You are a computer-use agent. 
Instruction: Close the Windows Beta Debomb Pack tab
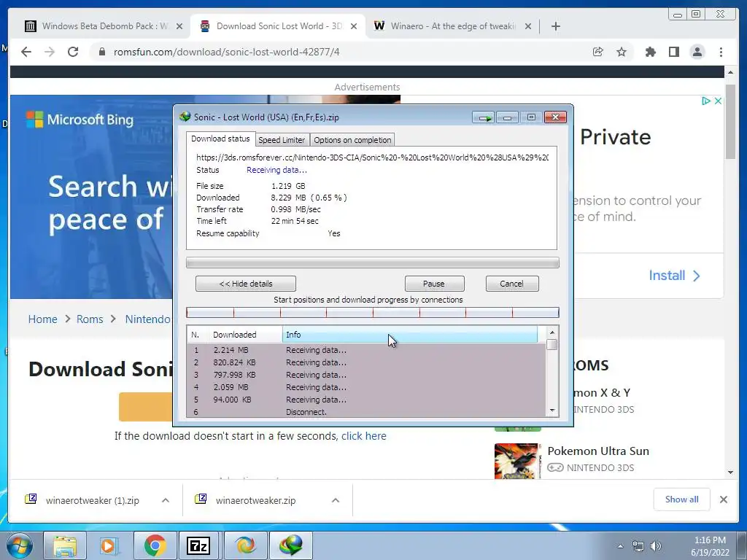[x=179, y=26]
